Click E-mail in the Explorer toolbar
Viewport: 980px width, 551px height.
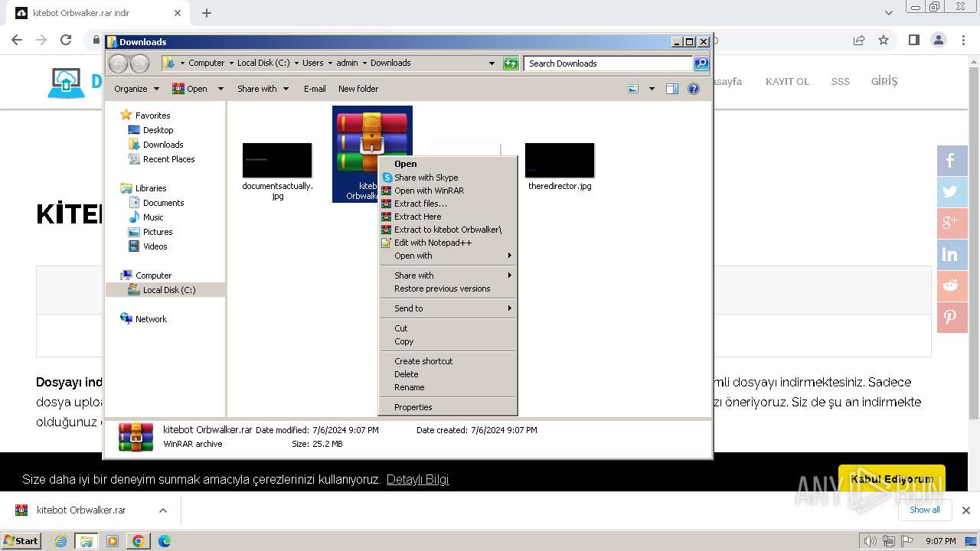point(315,89)
